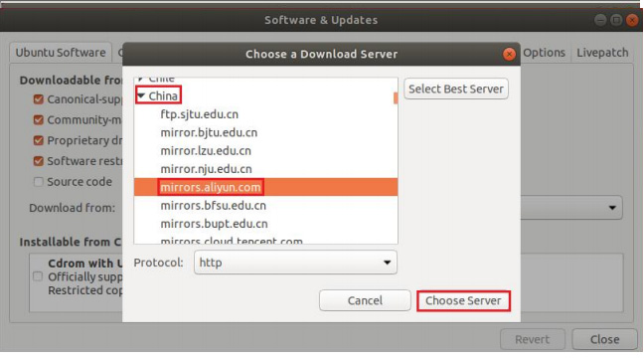The height and width of the screenshot is (359, 644).
Task: Switch to the Livepatch tab
Action: pos(602,53)
